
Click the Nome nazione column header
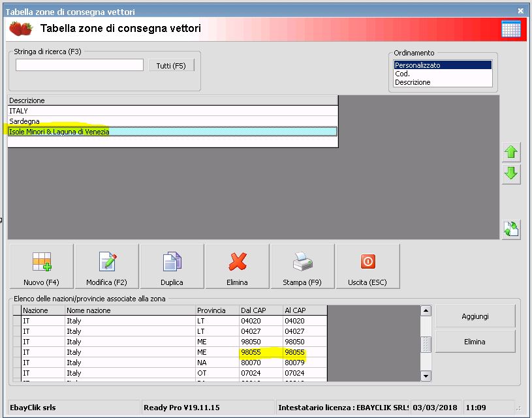131,310
